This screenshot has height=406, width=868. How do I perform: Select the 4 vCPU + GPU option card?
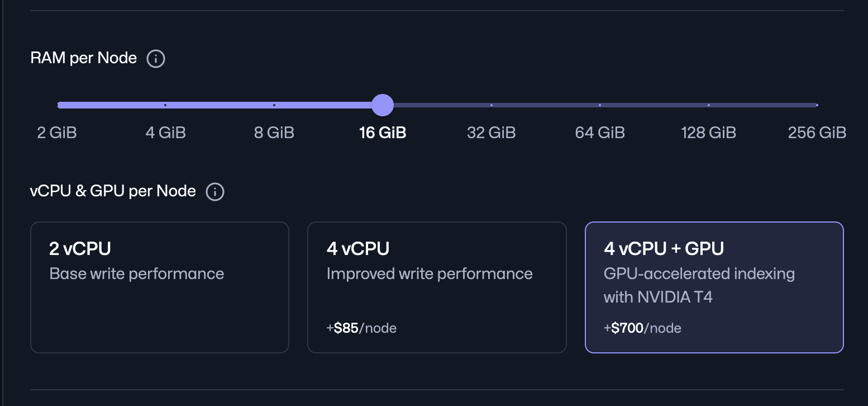tap(714, 287)
